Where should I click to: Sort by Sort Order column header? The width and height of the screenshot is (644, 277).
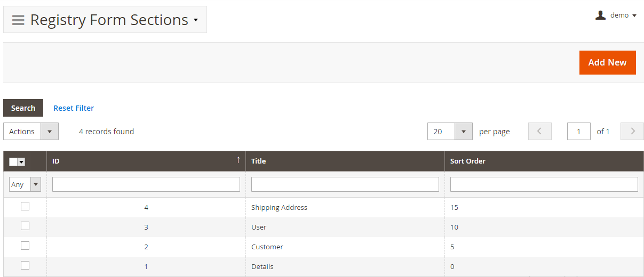468,161
